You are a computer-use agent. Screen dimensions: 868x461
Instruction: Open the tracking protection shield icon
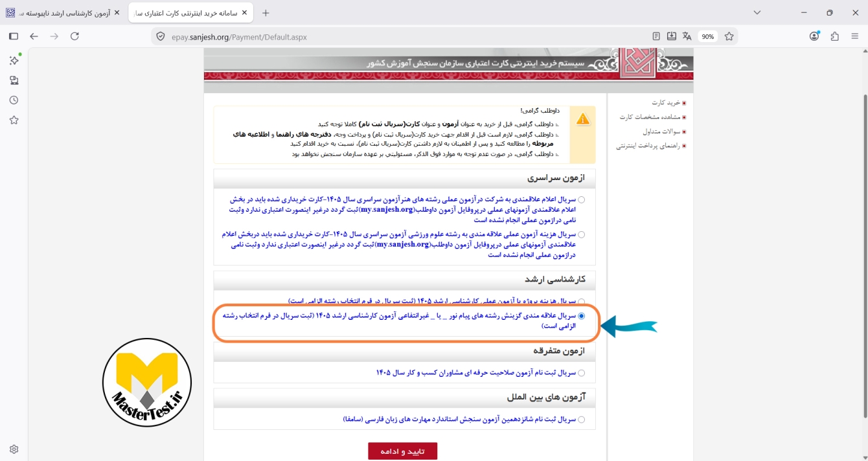[x=161, y=37]
